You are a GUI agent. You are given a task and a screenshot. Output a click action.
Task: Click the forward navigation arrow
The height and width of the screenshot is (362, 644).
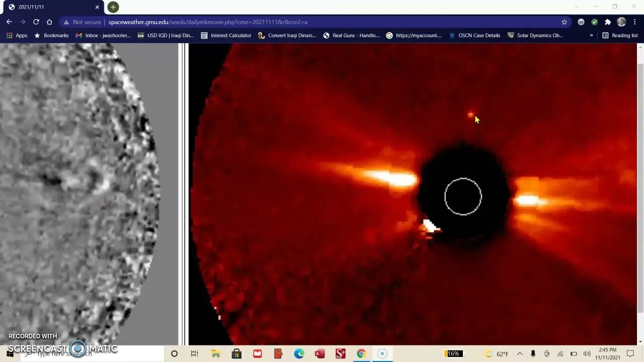coord(23,22)
